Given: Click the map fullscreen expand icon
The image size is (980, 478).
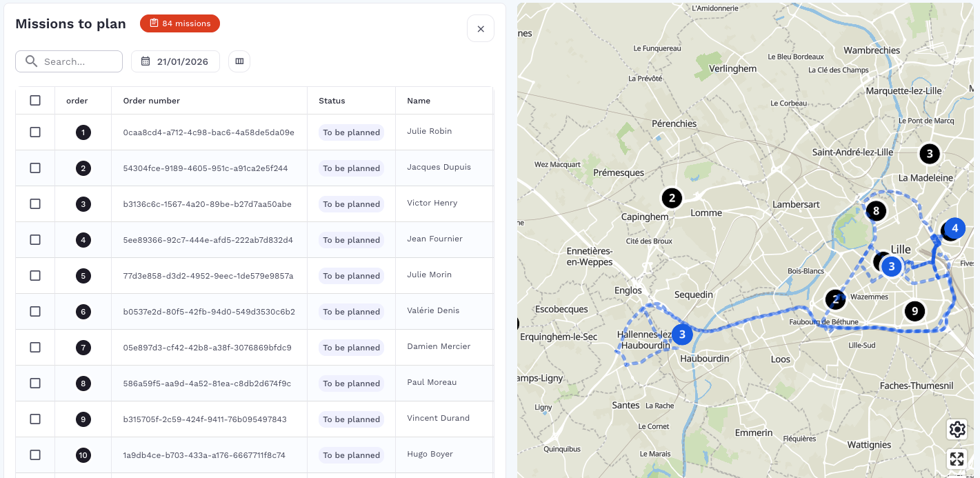Looking at the screenshot, I should [957, 459].
